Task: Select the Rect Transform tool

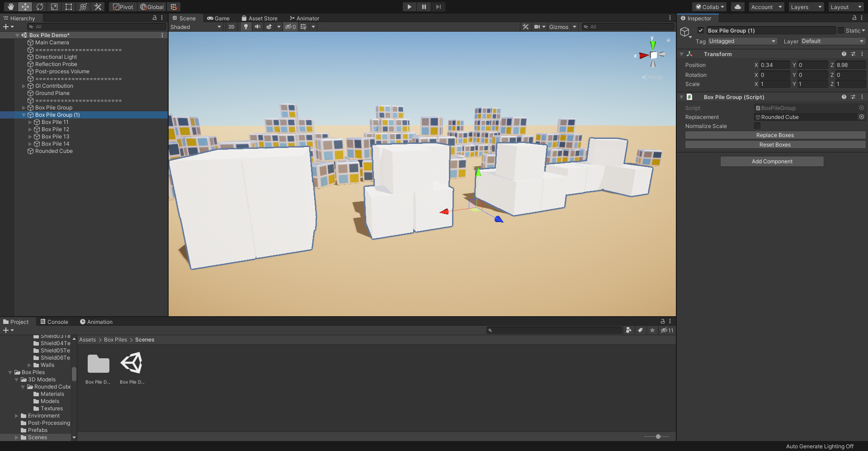Action: point(69,7)
